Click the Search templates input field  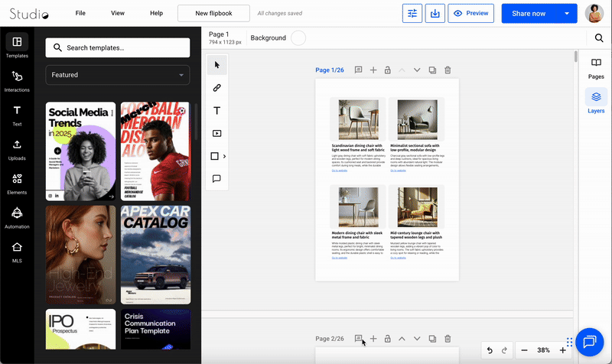(118, 48)
